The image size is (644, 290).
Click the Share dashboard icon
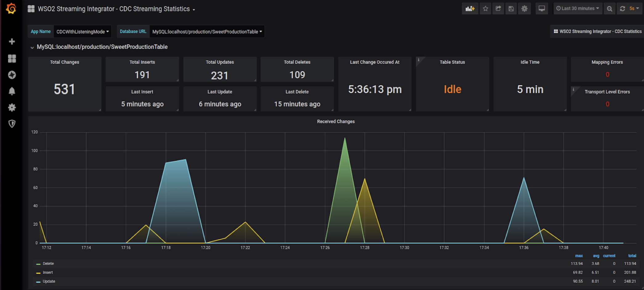(x=498, y=9)
